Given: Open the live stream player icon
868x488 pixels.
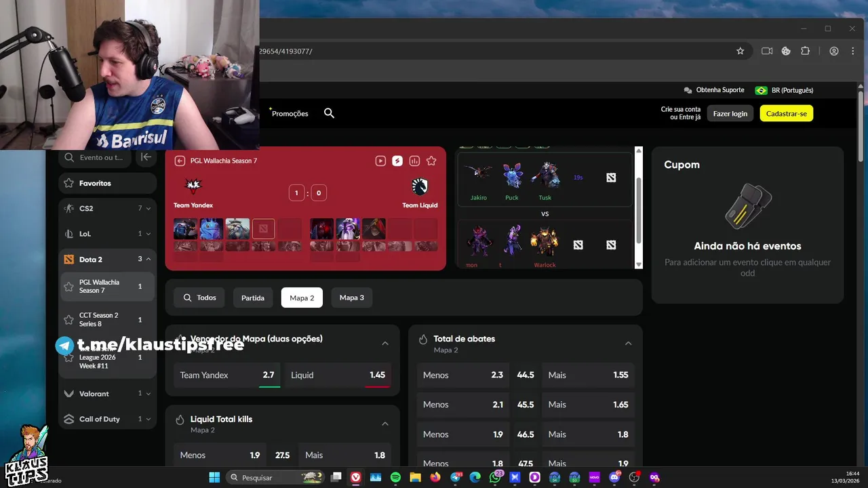Looking at the screenshot, I should click(x=380, y=161).
